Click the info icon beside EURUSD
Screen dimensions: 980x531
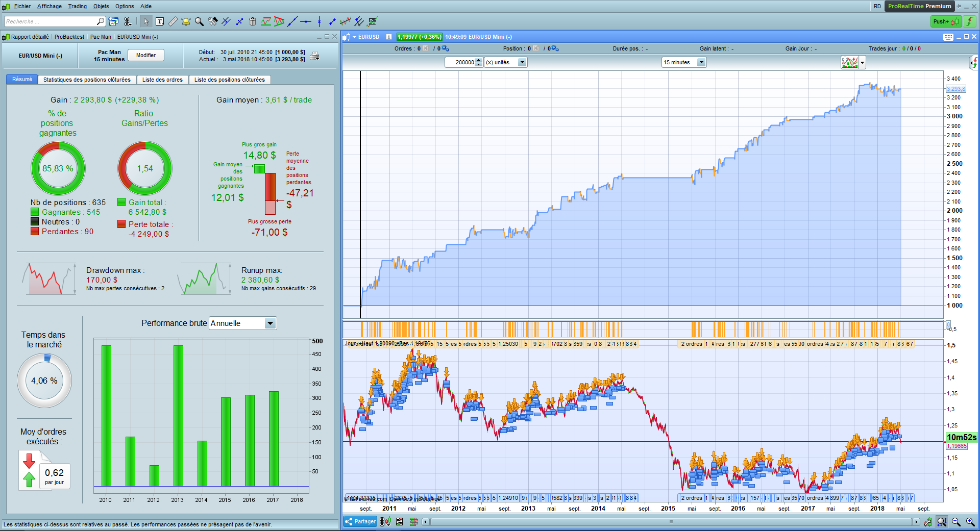(x=389, y=37)
